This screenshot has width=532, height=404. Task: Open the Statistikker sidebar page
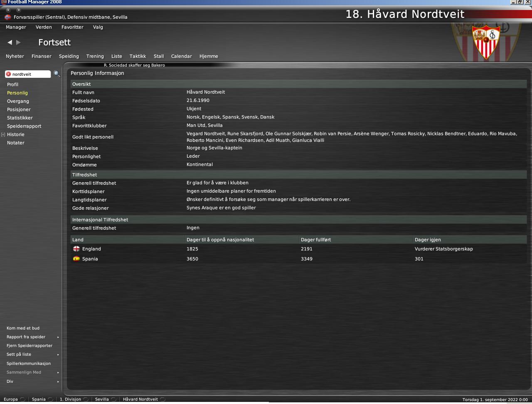click(20, 118)
